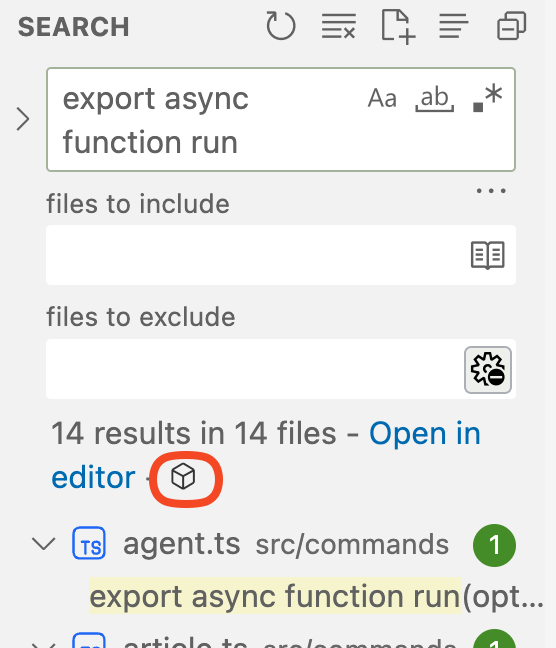Enable Use Regular Expression toggle
Viewport: 556px width, 648px height.
coord(487,98)
